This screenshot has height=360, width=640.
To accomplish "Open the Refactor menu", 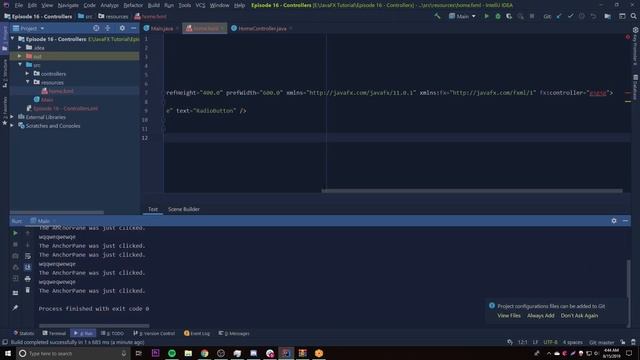I will 133,5.
